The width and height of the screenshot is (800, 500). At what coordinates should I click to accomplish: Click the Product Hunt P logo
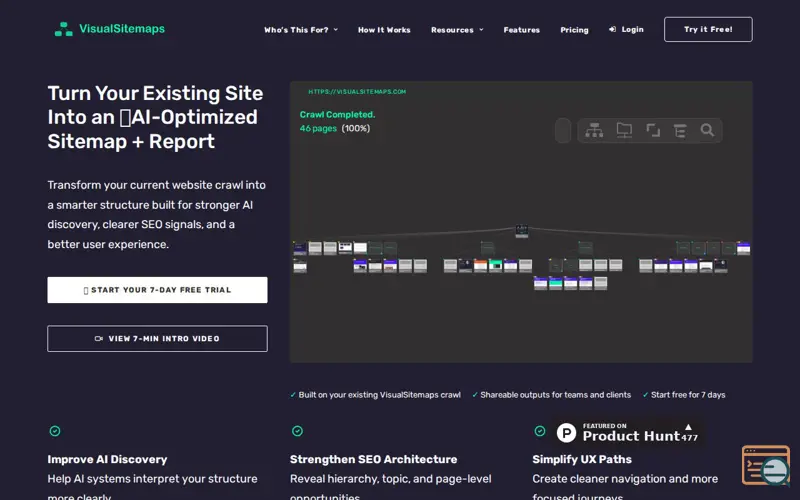pos(566,433)
